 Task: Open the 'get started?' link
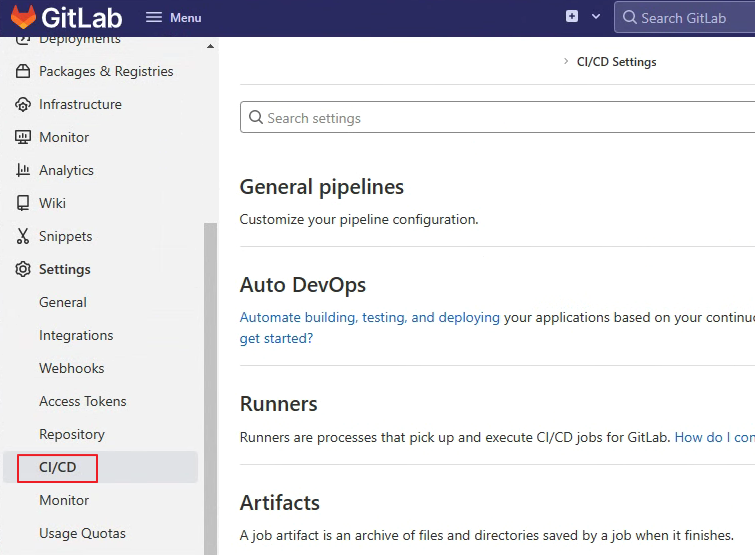pyautogui.click(x=276, y=339)
